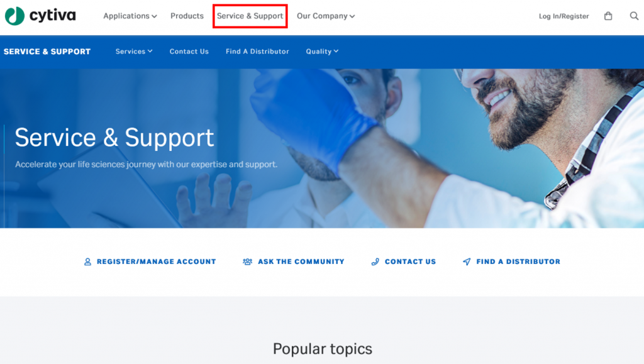The height and width of the screenshot is (364, 644).
Task: Click the Cytiva logo
Action: click(x=40, y=16)
